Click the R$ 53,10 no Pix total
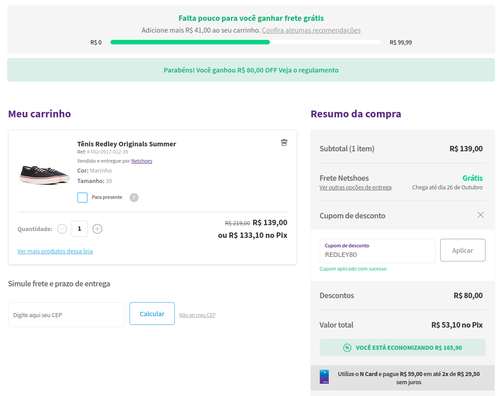This screenshot has height=396, width=500. 457,325
